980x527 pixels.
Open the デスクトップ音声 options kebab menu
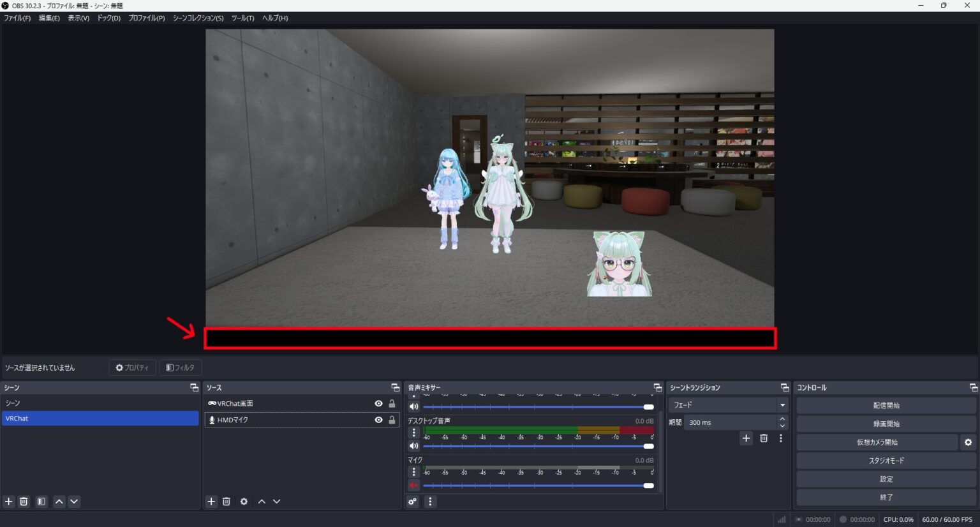[414, 432]
